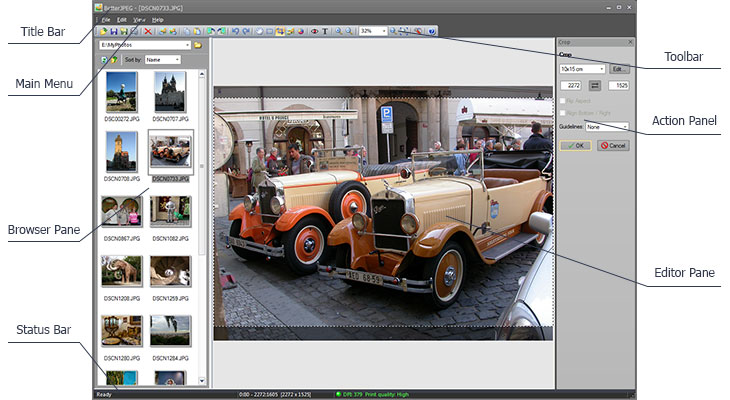Click the browser pane scroll-down arrow
This screenshot has width=730, height=400.
point(202,380)
